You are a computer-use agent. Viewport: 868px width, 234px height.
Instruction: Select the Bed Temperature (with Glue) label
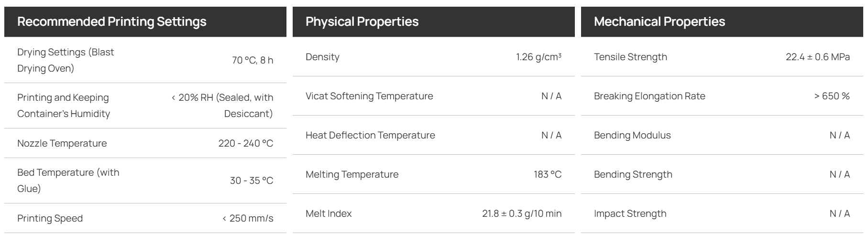pos(68,181)
